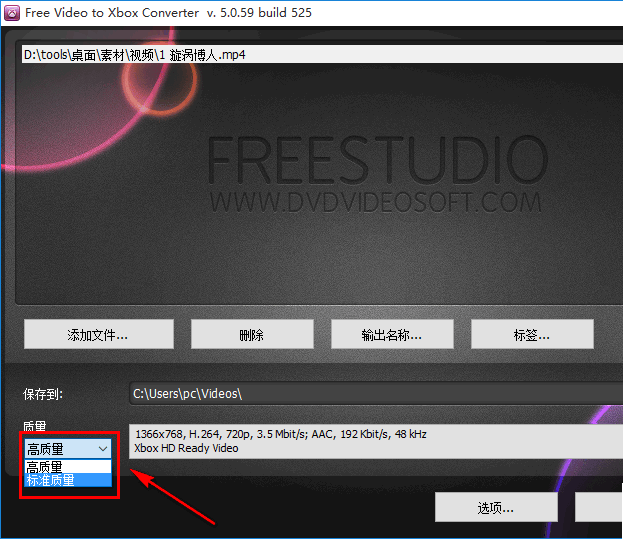Click the 保存到 path field
The width and height of the screenshot is (623, 539).
pos(376,394)
